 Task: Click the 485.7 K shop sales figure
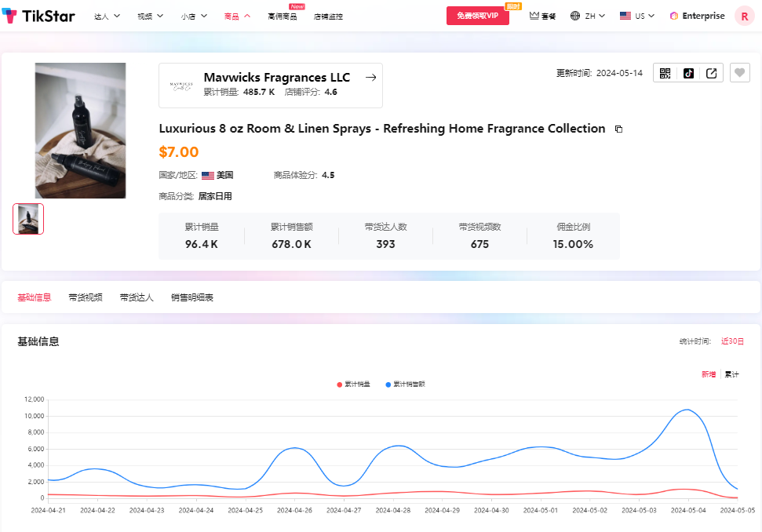click(259, 93)
